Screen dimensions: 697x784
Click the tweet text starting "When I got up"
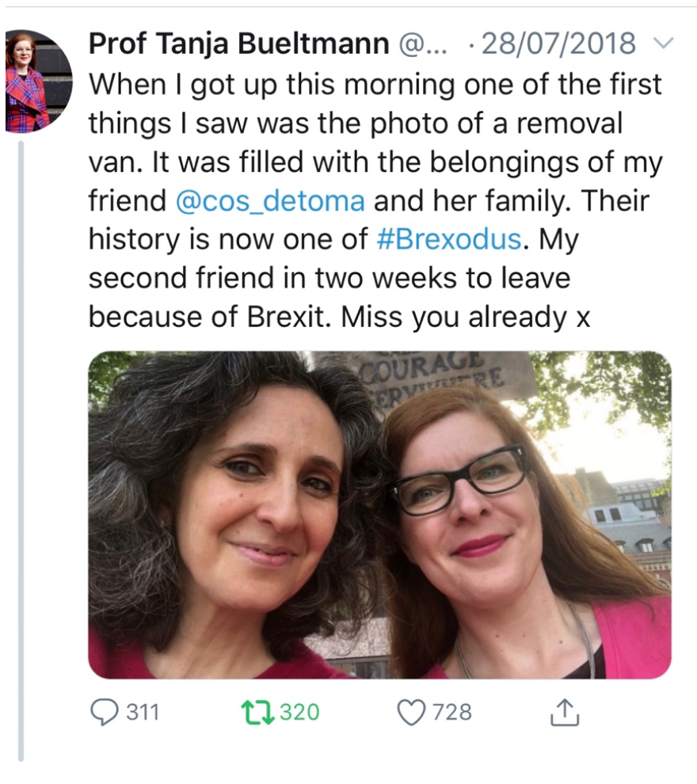374,84
